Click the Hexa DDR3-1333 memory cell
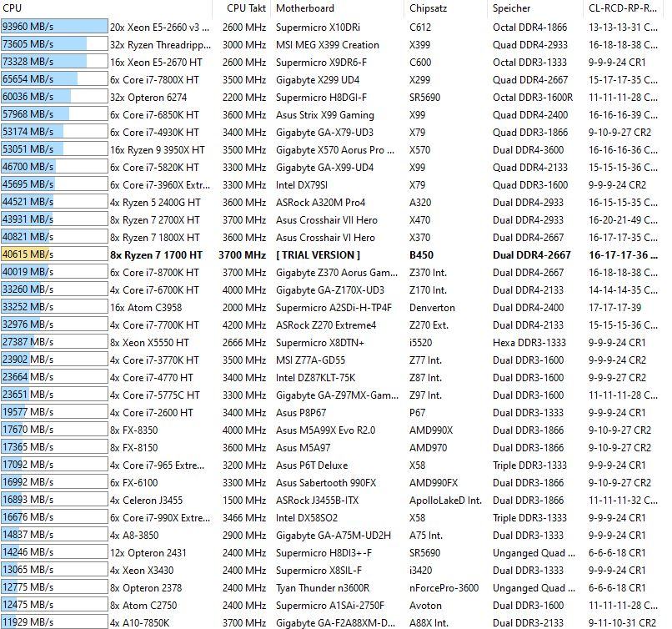Screen dimensions: 672x629 (x=529, y=343)
